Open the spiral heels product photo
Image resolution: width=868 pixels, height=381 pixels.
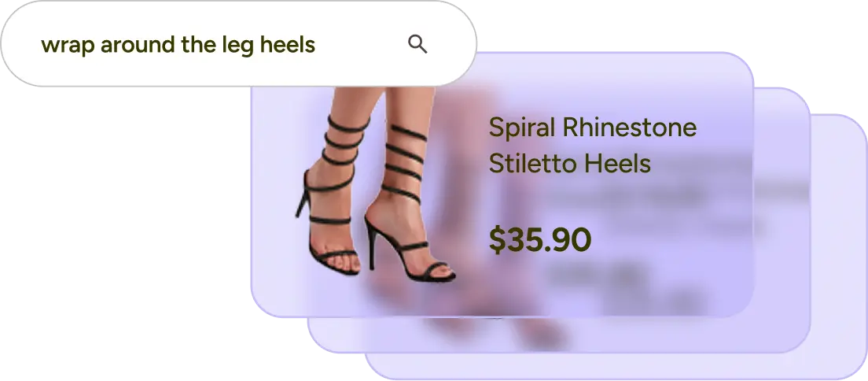point(375,183)
